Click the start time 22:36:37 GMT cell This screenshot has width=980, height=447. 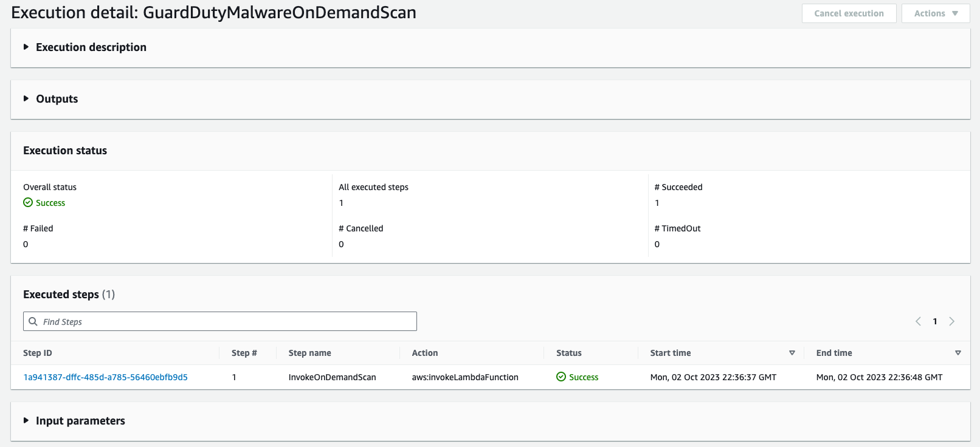tap(713, 377)
